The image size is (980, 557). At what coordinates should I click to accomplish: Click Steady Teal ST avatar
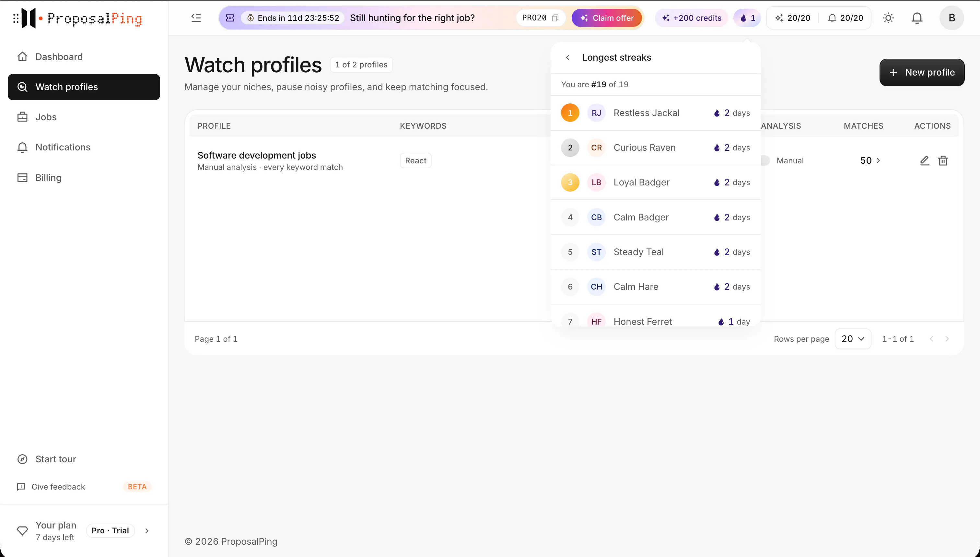pyautogui.click(x=596, y=252)
